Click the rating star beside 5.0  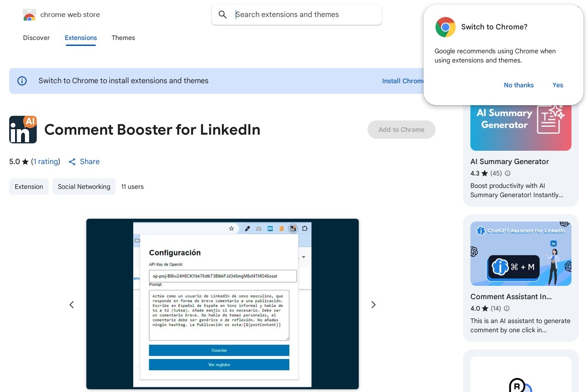[x=25, y=162]
